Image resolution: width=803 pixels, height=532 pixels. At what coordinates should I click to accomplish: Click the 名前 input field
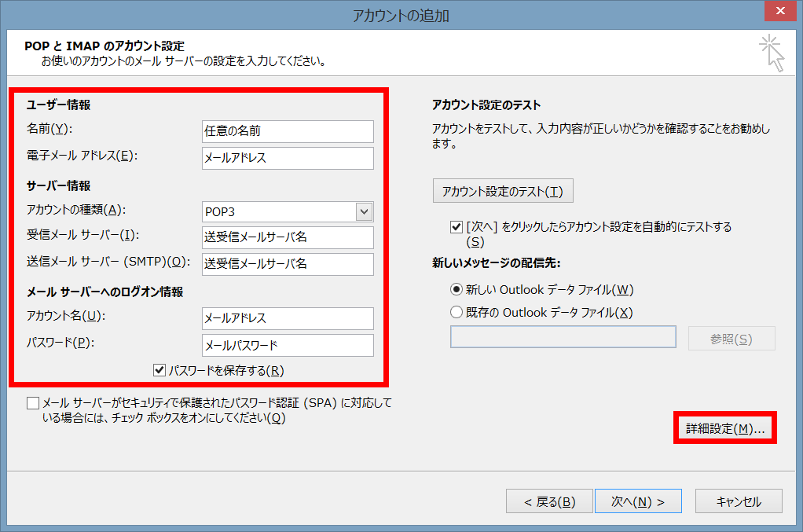(288, 131)
